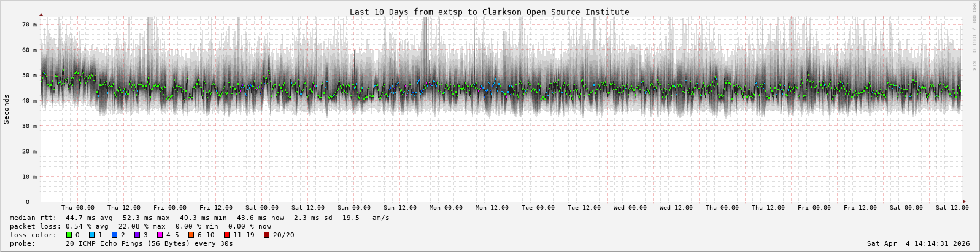Click the packet loss statistics line

(x=141, y=226)
